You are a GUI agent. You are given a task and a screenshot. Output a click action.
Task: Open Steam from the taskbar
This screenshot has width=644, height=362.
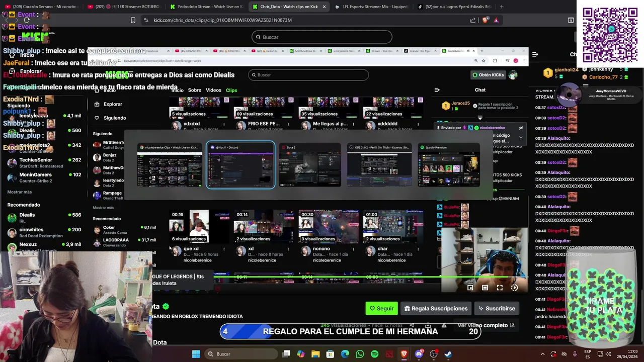tap(448, 354)
